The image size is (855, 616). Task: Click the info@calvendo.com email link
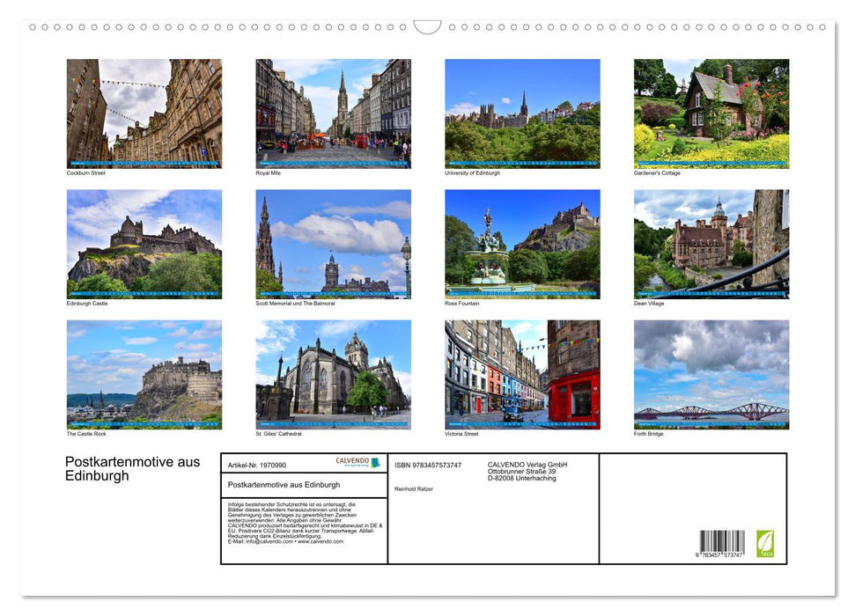(266, 542)
